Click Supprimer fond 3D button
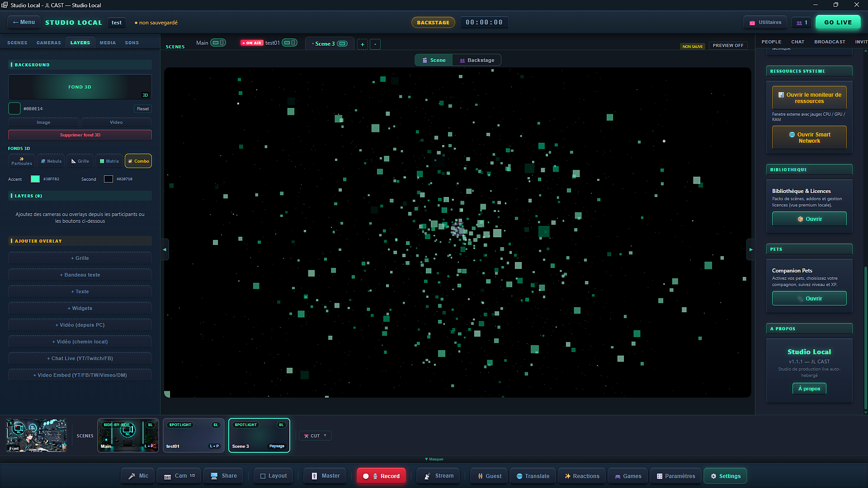This screenshot has width=868, height=488. click(x=80, y=135)
